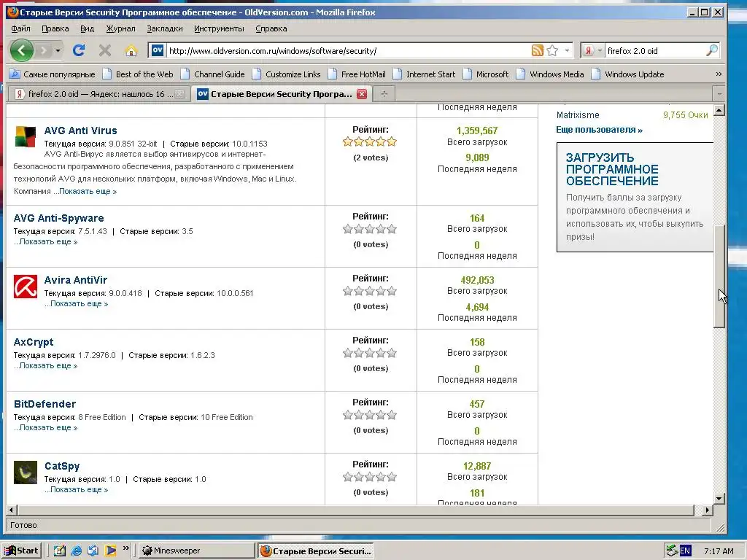Open the Инструменты menu

click(x=219, y=28)
